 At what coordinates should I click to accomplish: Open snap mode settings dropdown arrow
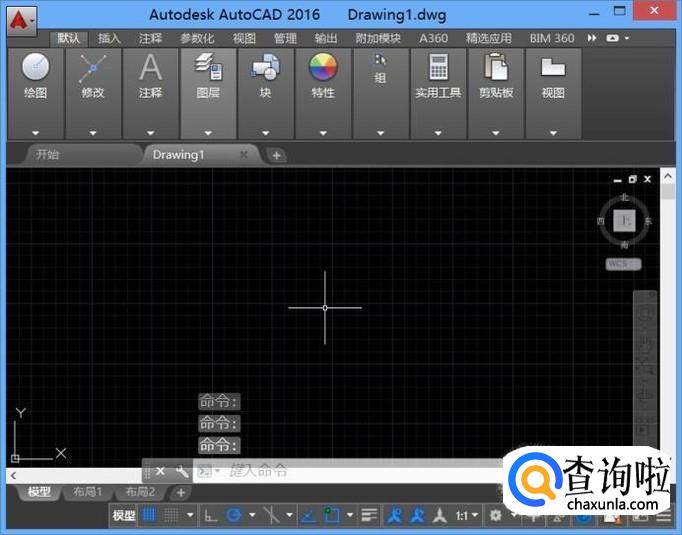tap(190, 515)
